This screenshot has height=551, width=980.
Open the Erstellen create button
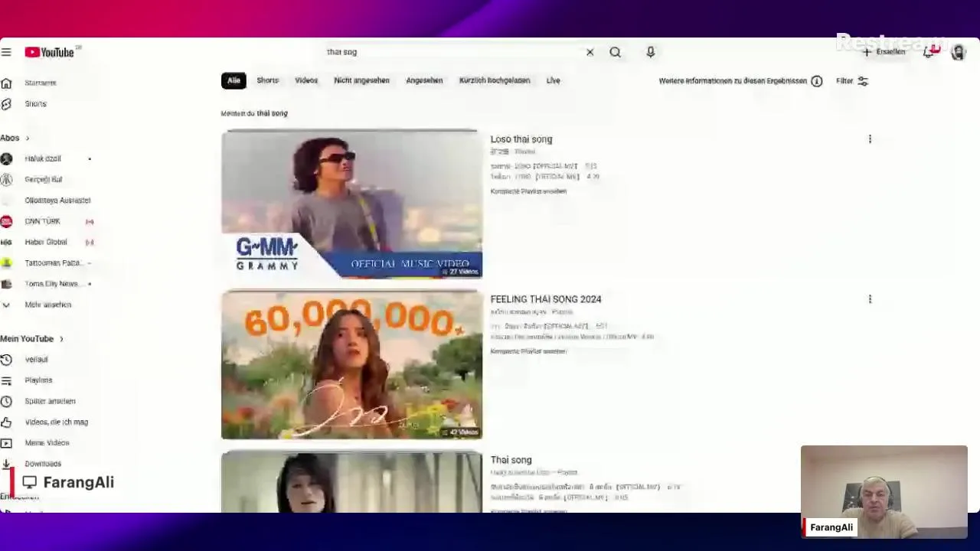click(884, 52)
